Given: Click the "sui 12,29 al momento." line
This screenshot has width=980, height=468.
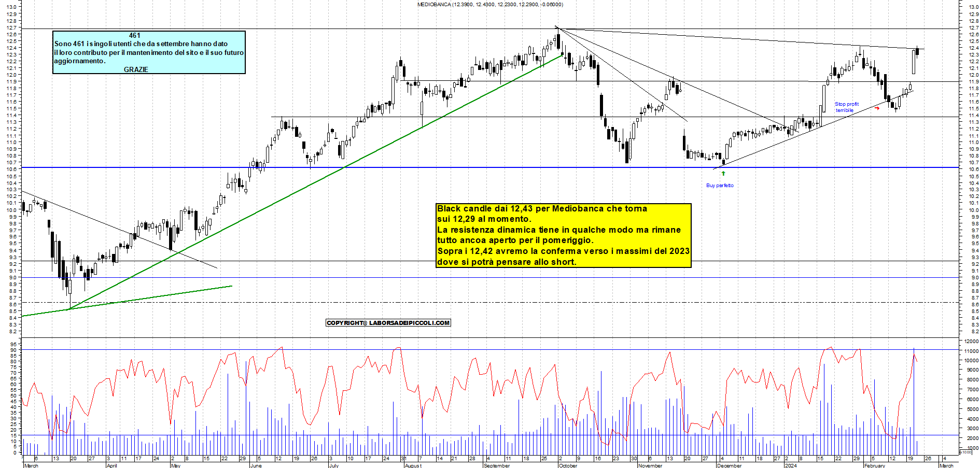Looking at the screenshot, I should pos(484,219).
